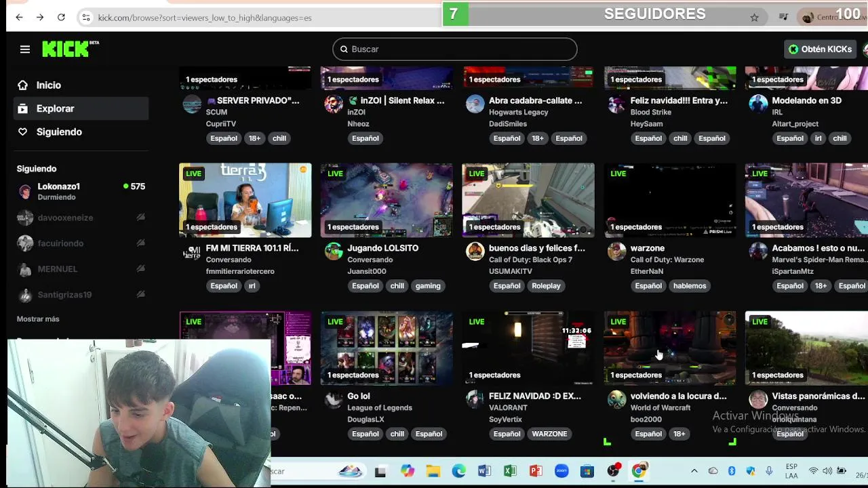868x488 pixels.
Task: Open Modelando en 3D stream title
Action: point(806,100)
